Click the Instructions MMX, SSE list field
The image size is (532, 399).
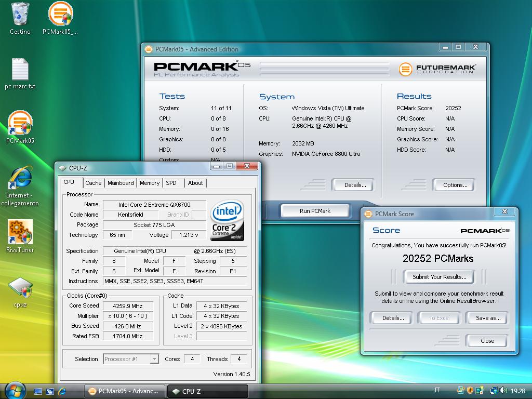click(175, 281)
